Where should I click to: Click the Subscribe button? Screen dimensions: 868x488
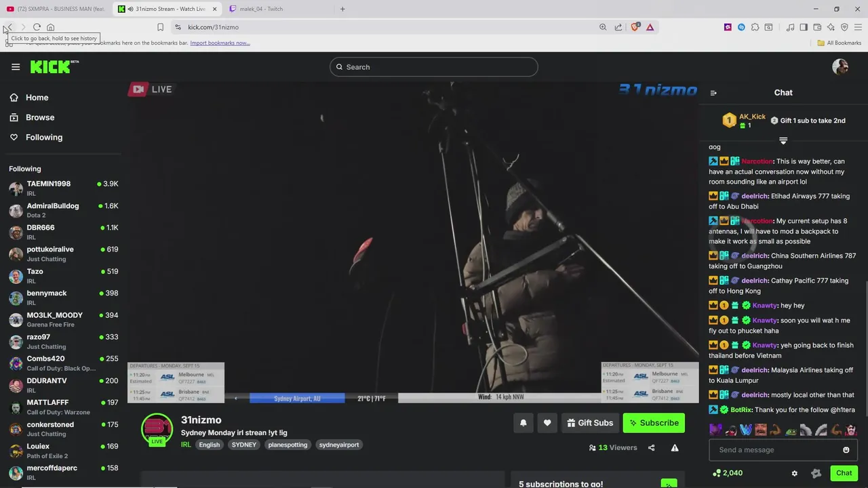click(x=654, y=423)
